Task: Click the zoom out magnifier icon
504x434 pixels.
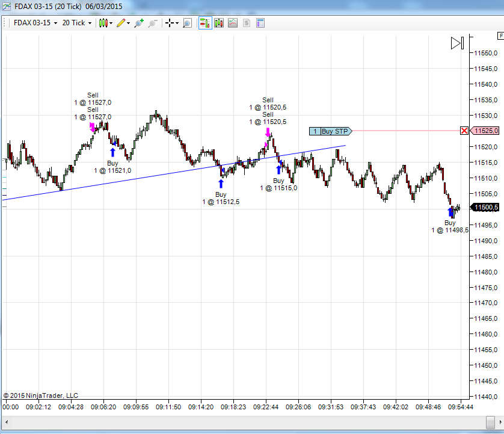Action: [152, 23]
